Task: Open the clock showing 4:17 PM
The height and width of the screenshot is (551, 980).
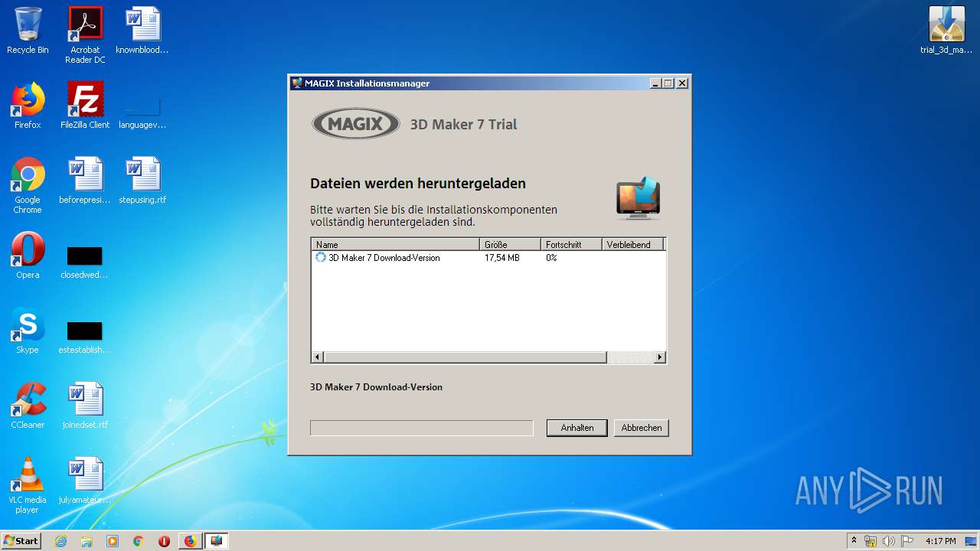Action: [x=940, y=541]
